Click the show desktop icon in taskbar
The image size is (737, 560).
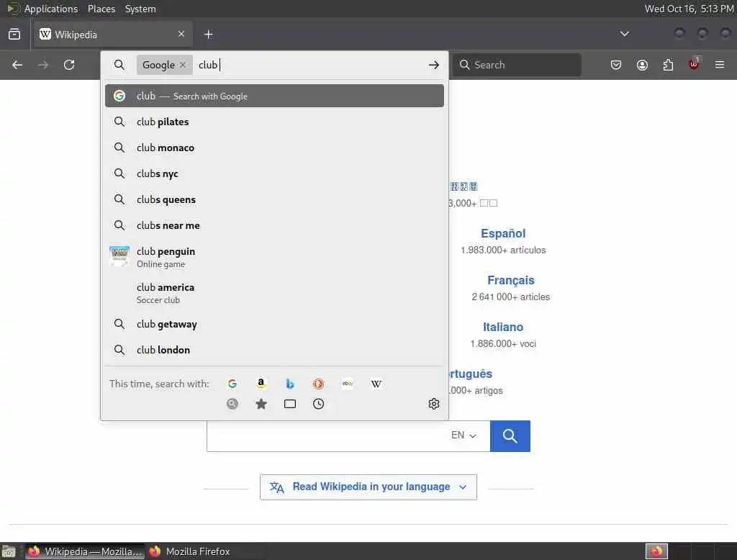(x=9, y=551)
